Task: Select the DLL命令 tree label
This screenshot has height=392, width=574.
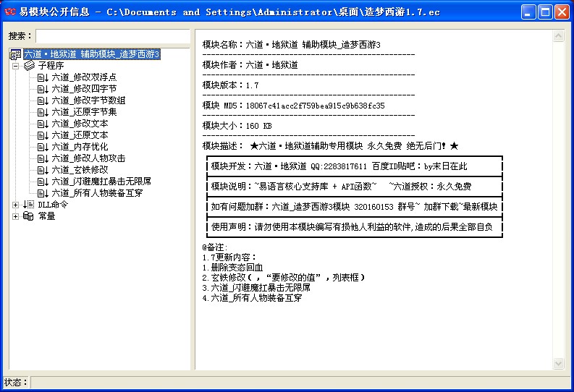Action: pos(53,205)
